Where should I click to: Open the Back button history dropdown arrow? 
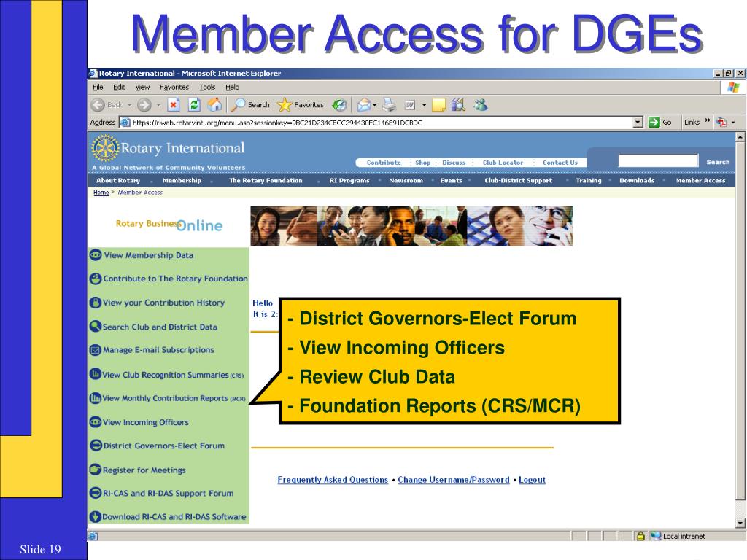coord(129,105)
